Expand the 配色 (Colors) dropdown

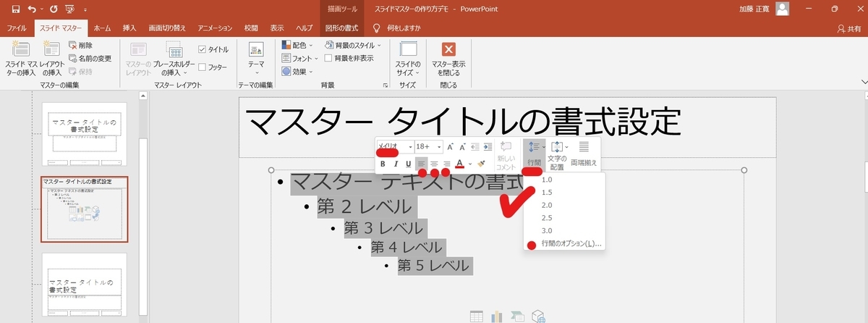(x=298, y=45)
